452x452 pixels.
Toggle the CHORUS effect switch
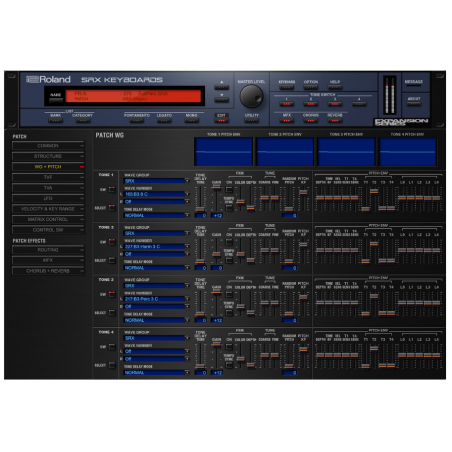[311, 120]
